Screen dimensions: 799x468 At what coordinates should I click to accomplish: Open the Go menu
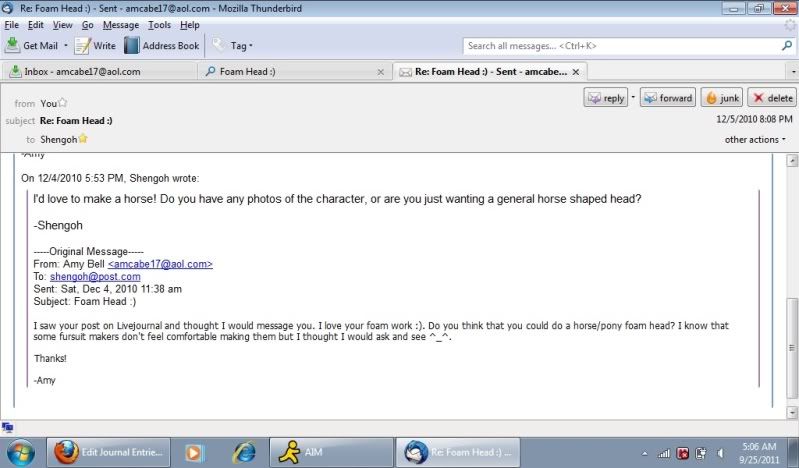coord(87,25)
